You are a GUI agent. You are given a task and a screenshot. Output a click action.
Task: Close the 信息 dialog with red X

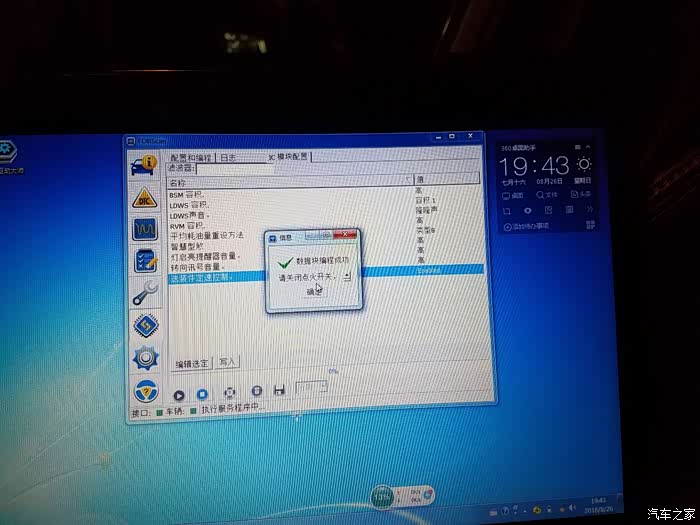(345, 234)
